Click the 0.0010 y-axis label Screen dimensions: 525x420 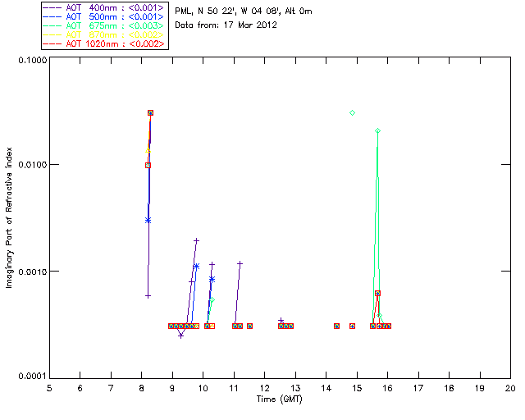(x=33, y=272)
